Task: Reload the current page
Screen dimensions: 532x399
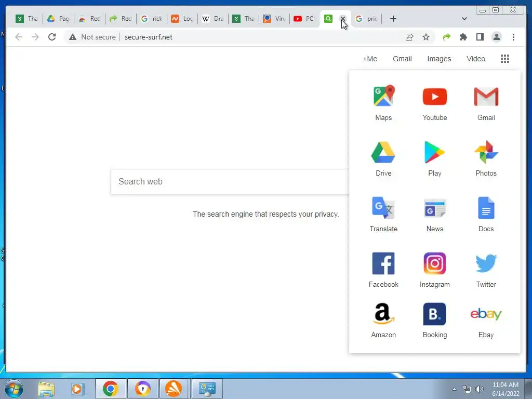Action: pos(52,37)
